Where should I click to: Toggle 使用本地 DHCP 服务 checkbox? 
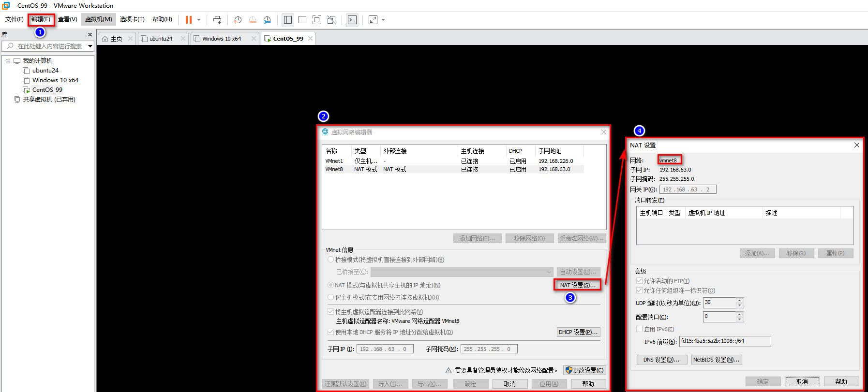point(331,332)
